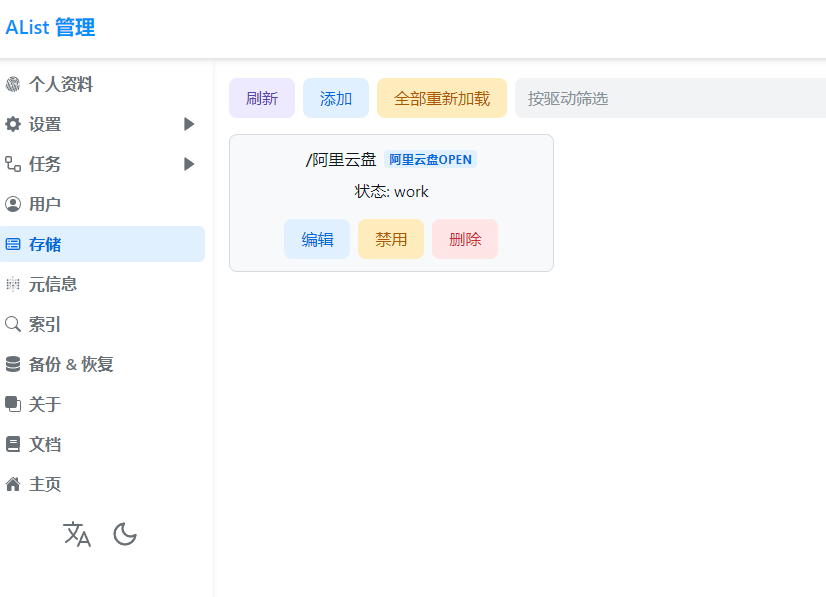This screenshot has height=597, width=826.
Task: Click the 阿里云盘OPEN driver badge
Action: click(430, 159)
